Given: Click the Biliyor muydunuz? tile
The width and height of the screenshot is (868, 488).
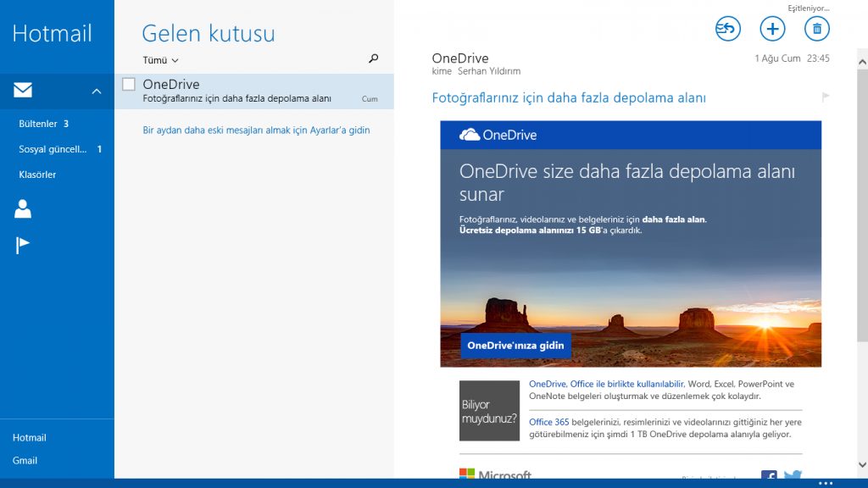Looking at the screenshot, I should pyautogui.click(x=489, y=411).
